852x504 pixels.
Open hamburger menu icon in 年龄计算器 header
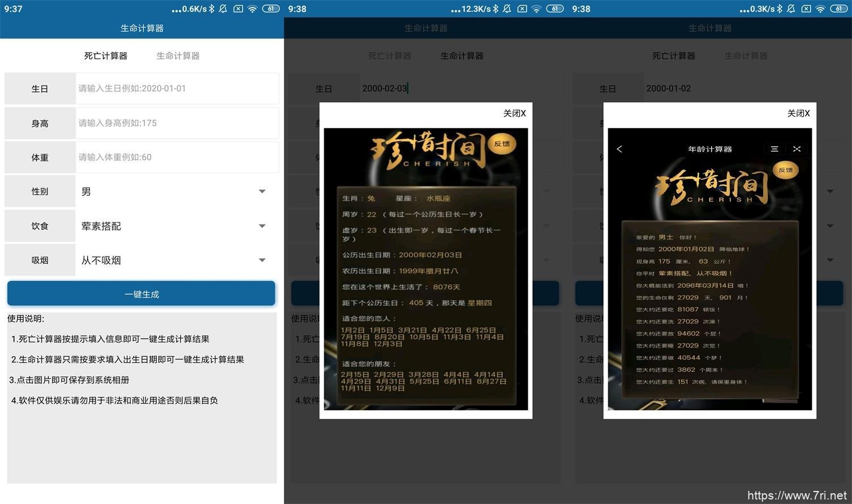[774, 149]
